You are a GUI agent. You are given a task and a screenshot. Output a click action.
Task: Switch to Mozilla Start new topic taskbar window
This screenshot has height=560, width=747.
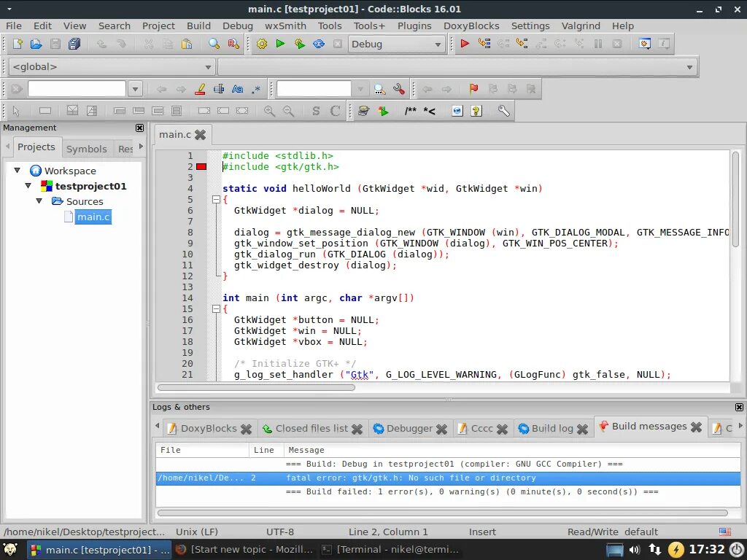tap(244, 550)
